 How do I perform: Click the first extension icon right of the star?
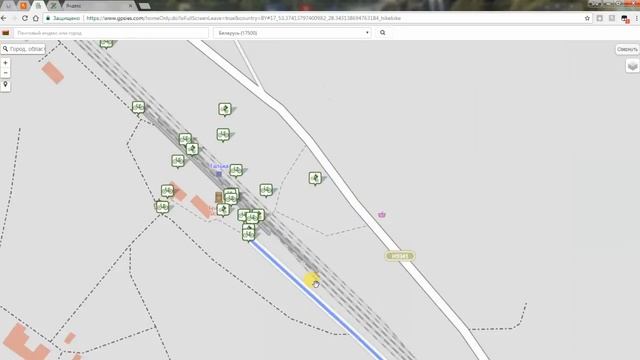[x=600, y=18]
